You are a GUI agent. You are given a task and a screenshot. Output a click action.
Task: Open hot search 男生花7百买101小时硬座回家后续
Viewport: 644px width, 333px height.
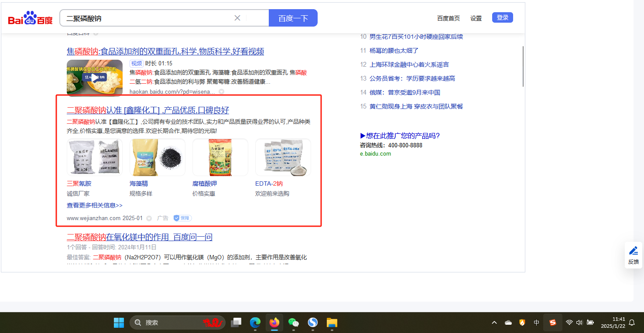click(416, 37)
